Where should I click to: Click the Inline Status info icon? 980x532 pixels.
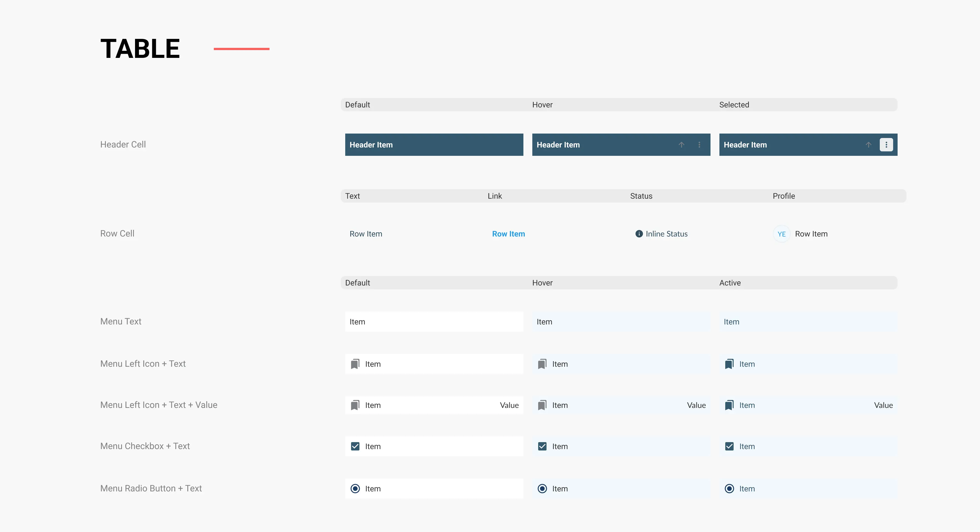click(639, 234)
